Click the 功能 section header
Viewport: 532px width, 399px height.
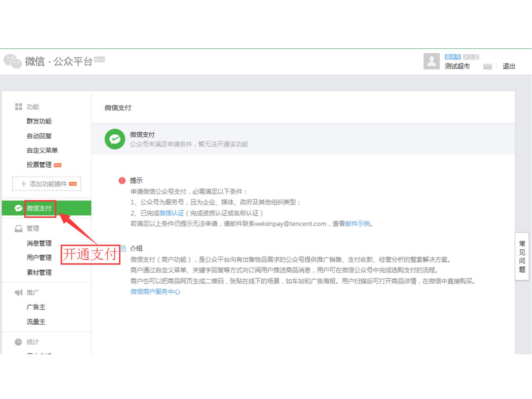pyautogui.click(x=33, y=107)
